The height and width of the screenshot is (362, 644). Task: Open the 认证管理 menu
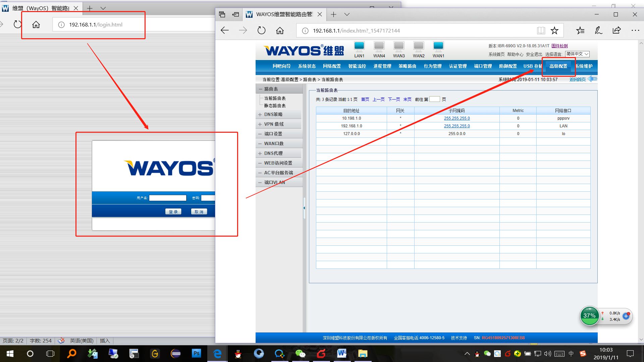[458, 66]
